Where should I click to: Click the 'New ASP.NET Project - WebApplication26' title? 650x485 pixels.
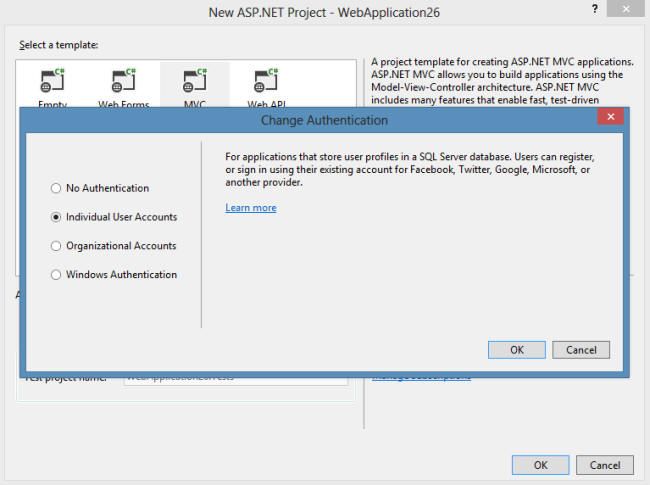[x=324, y=12]
